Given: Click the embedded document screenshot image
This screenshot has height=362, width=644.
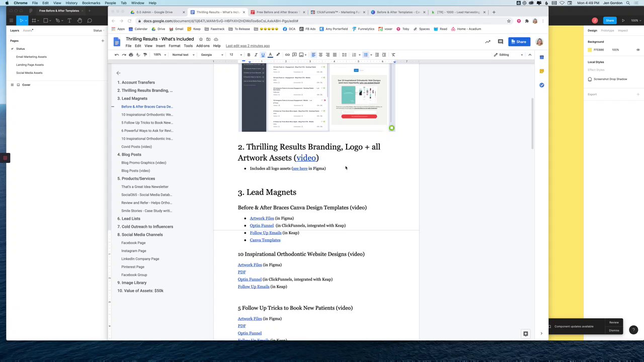Looking at the screenshot, I should coord(316,97).
